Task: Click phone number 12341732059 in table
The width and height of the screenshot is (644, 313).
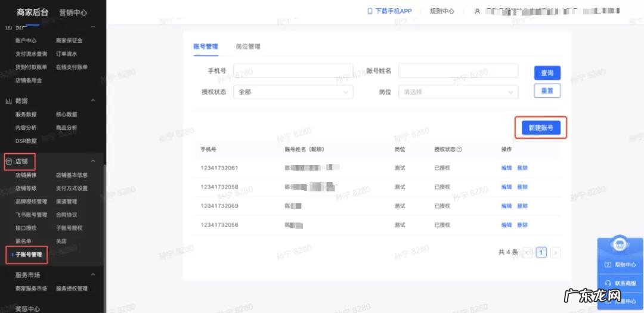Action: 219,206
